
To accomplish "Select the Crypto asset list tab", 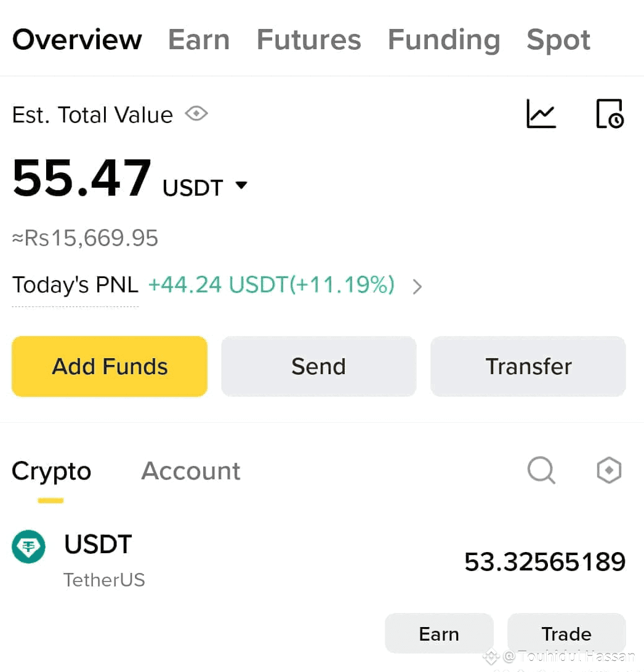I will (52, 472).
